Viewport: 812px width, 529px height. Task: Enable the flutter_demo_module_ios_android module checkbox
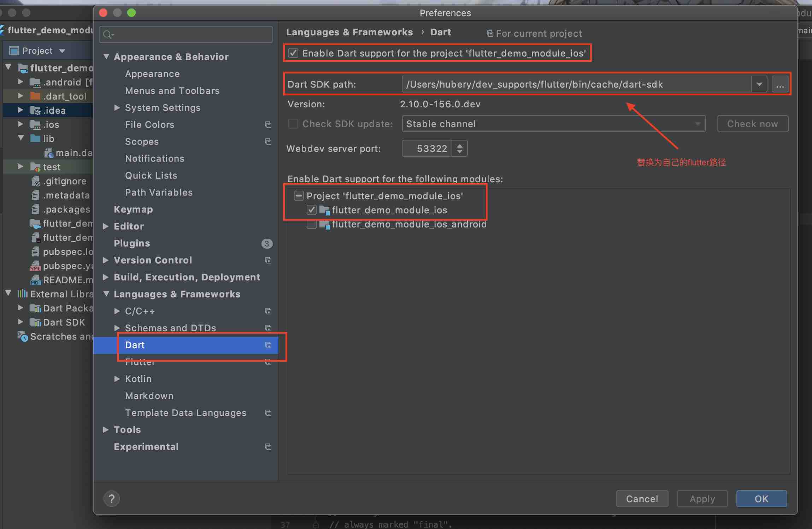coord(311,224)
